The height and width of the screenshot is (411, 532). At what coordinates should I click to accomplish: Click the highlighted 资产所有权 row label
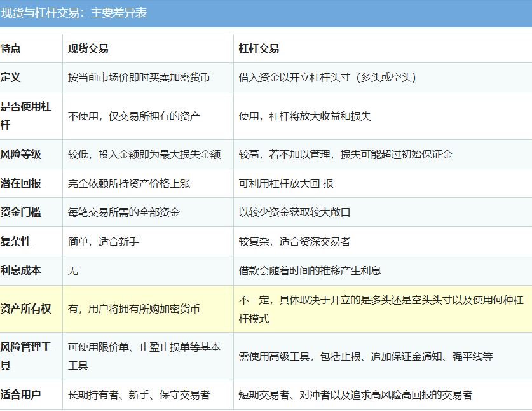tap(25, 309)
